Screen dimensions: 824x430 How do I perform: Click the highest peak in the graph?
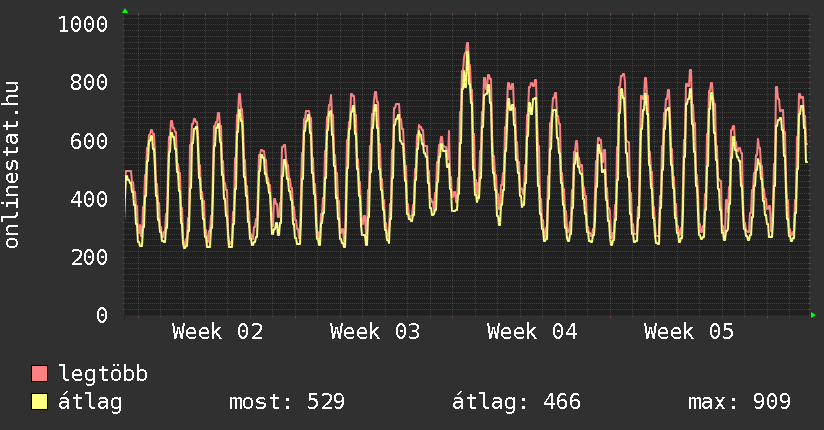coord(467,45)
